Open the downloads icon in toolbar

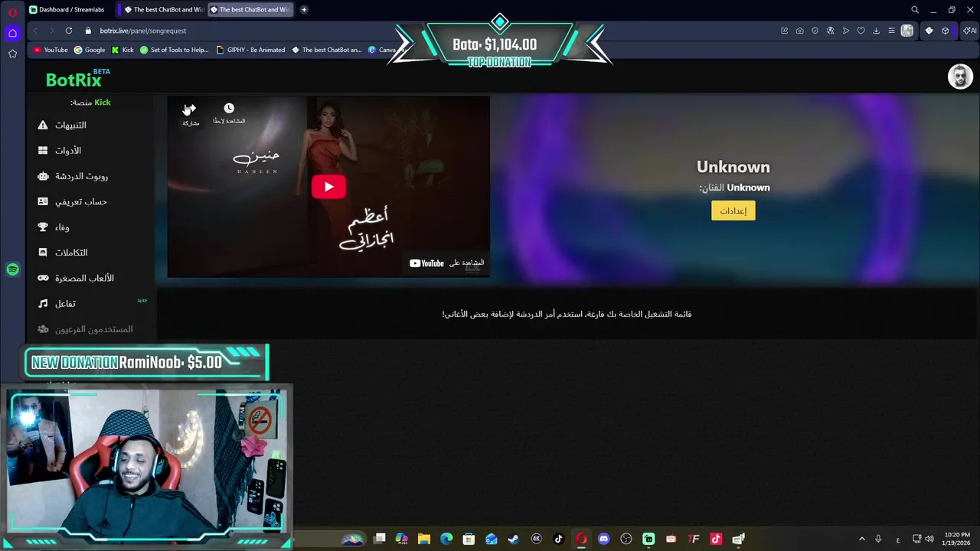(876, 31)
